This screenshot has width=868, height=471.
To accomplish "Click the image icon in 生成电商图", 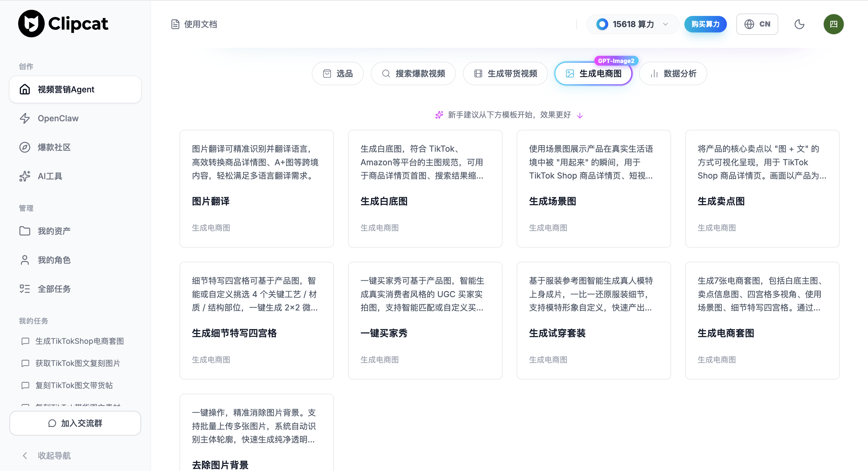I will point(570,73).
